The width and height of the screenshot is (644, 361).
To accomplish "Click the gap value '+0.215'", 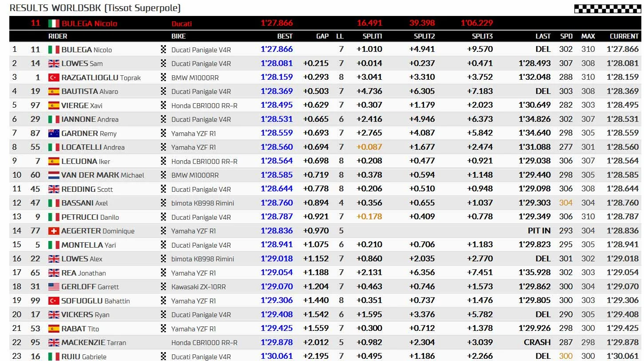I will coord(316,63).
